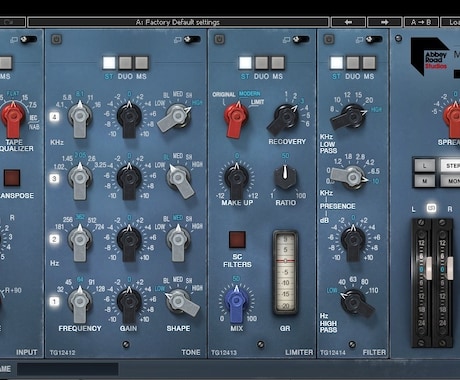Toggle EQ band 1 button
Image resolution: width=460 pixels, height=380 pixels.
pos(54,301)
